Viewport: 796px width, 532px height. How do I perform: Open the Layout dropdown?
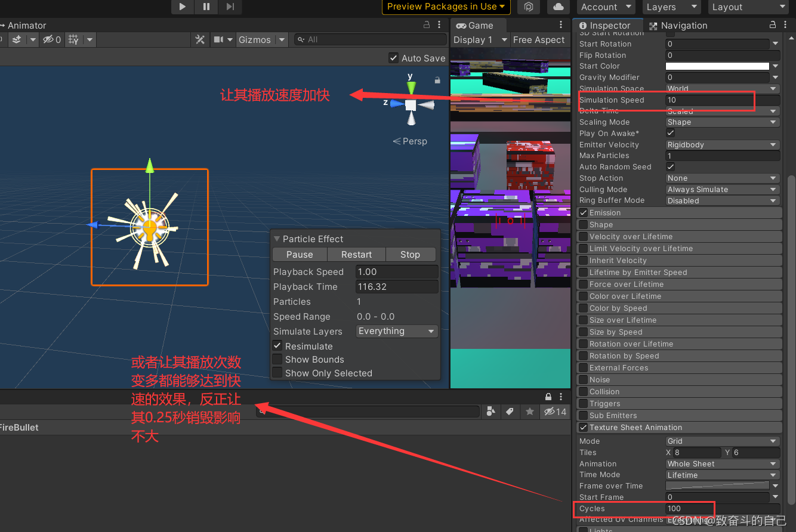coord(749,7)
